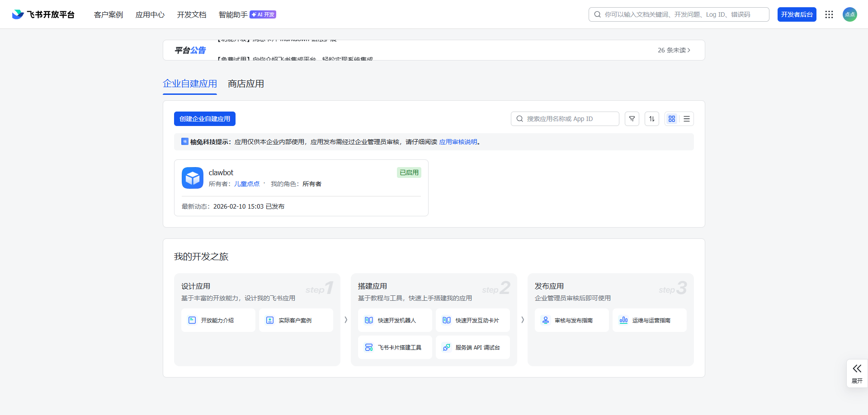Click the 服务端 API 调试台 icon
Viewport: 868px width, 415px height.
[447, 347]
